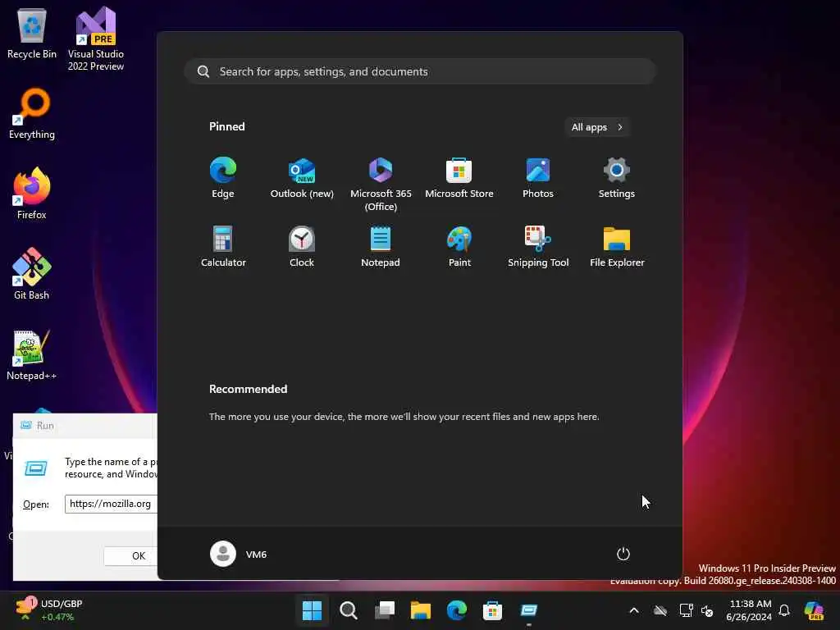Open Microsoft Edge from the taskbar
This screenshot has width=840, height=630.
456,610
